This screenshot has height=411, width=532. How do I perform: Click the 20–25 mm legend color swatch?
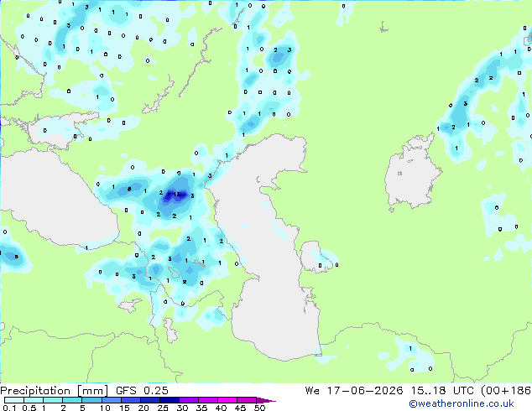[149, 400]
